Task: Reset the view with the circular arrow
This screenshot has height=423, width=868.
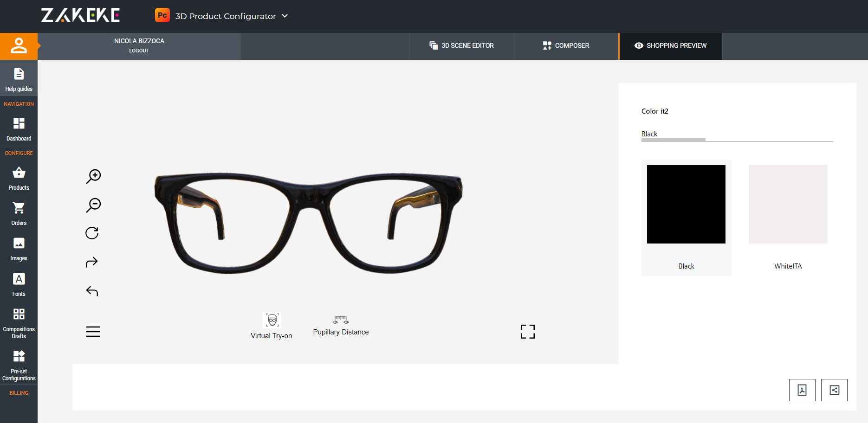Action: [x=92, y=233]
